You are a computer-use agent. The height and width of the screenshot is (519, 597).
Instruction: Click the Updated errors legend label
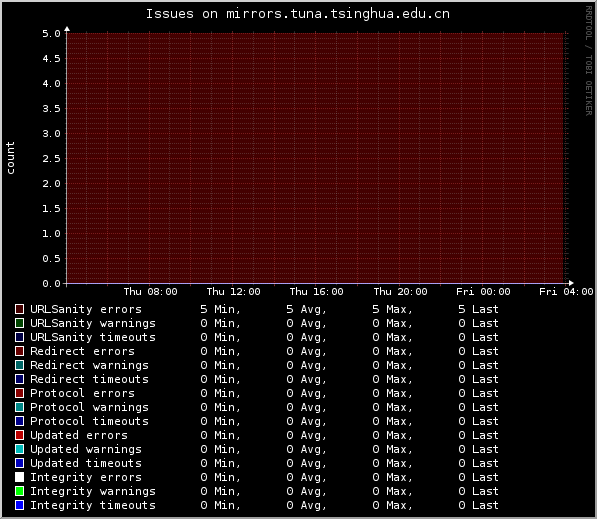79,435
